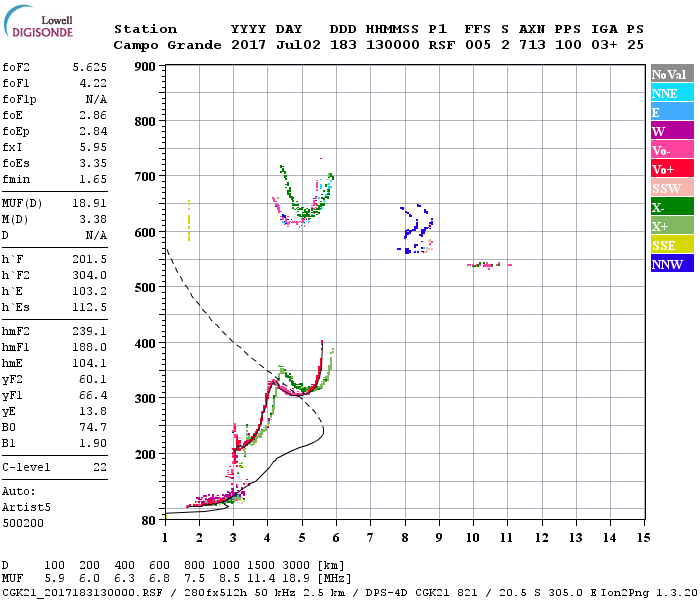Click the SSW legend swatch
This screenshot has height=600, width=700.
pos(672,188)
